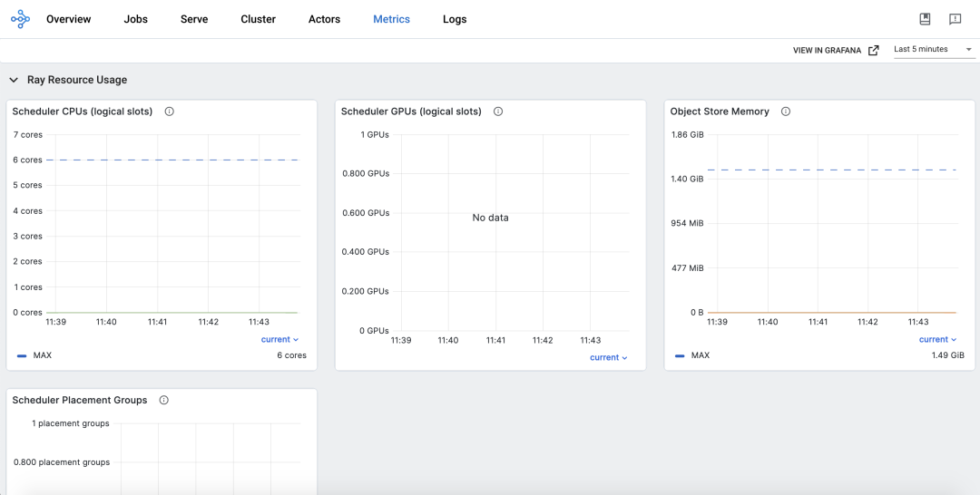The image size is (980, 495).
Task: Switch to the Jobs tab
Action: [x=135, y=19]
